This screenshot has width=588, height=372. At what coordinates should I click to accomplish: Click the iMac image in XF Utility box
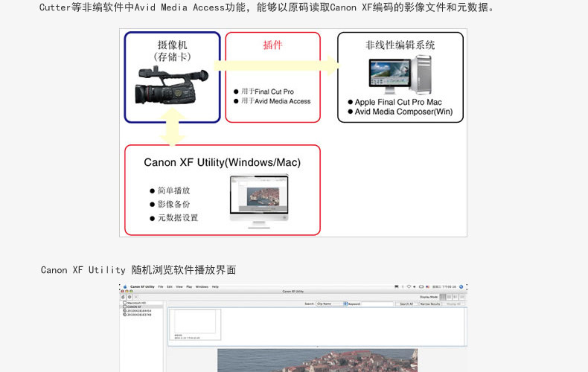tap(259, 202)
